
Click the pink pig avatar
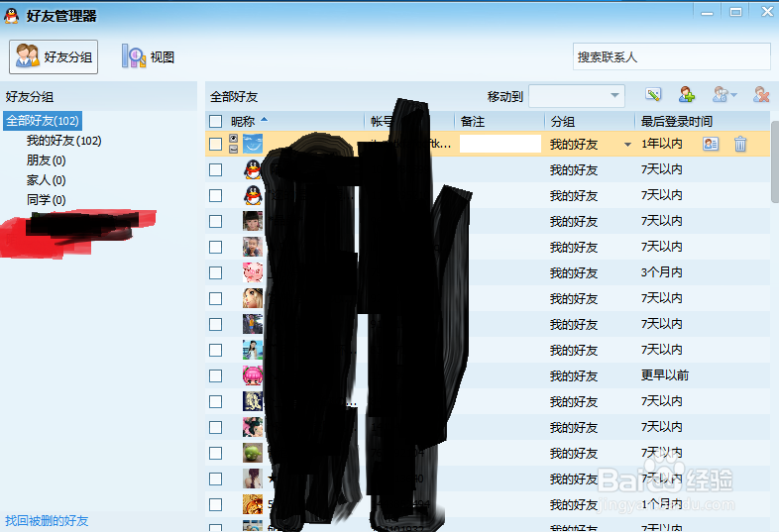tap(253, 272)
